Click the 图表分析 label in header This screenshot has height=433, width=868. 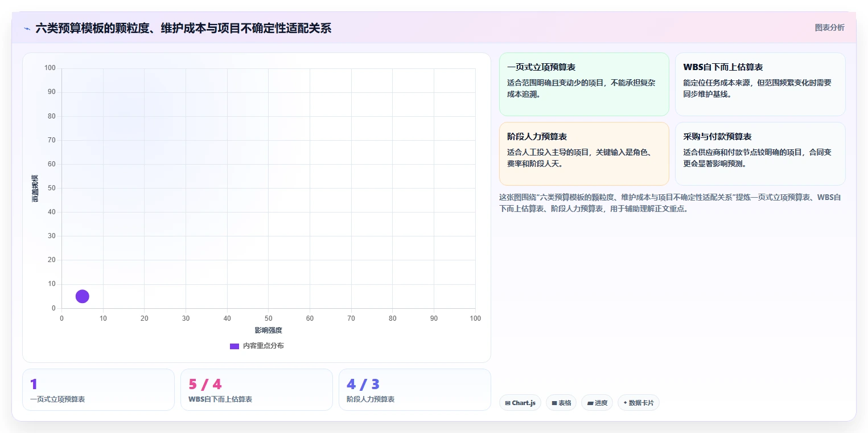(829, 27)
